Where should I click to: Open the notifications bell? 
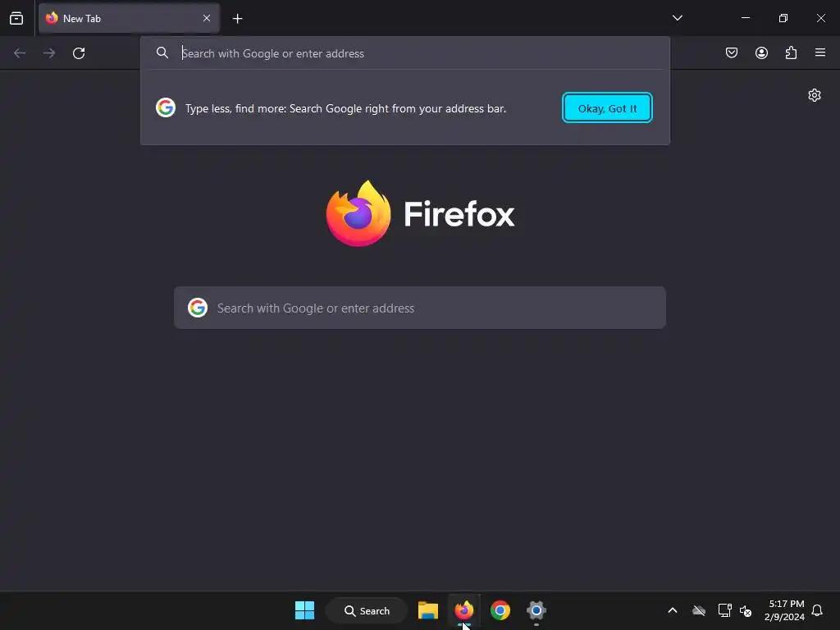[818, 610]
